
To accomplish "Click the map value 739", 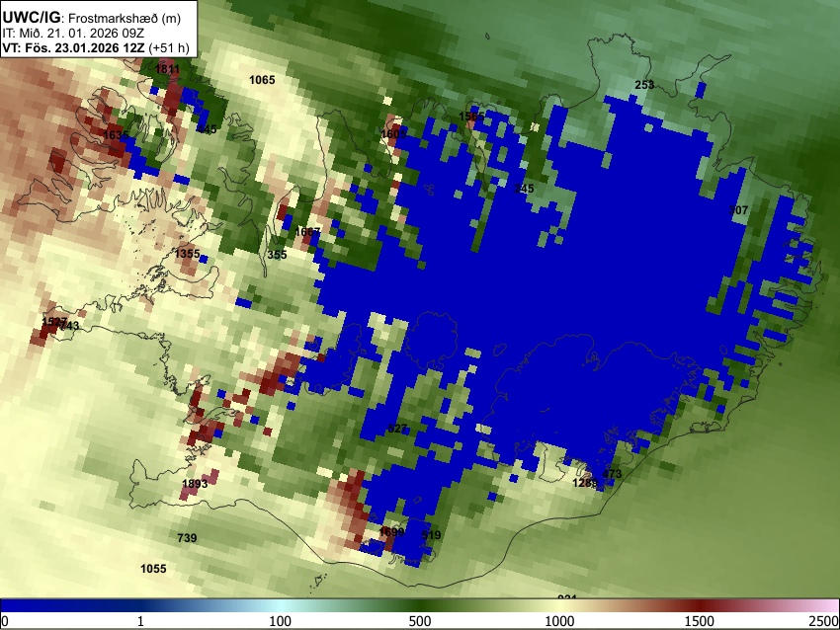I will tap(187, 538).
